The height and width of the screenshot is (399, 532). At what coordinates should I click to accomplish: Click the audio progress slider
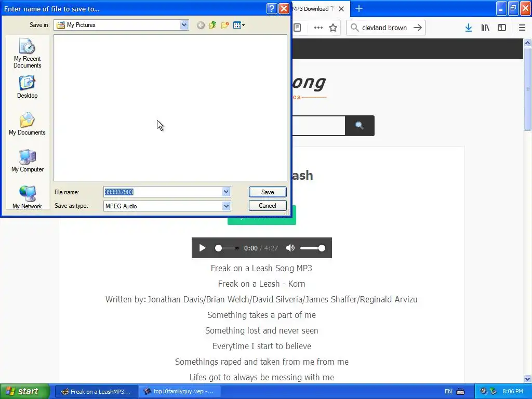click(227, 248)
